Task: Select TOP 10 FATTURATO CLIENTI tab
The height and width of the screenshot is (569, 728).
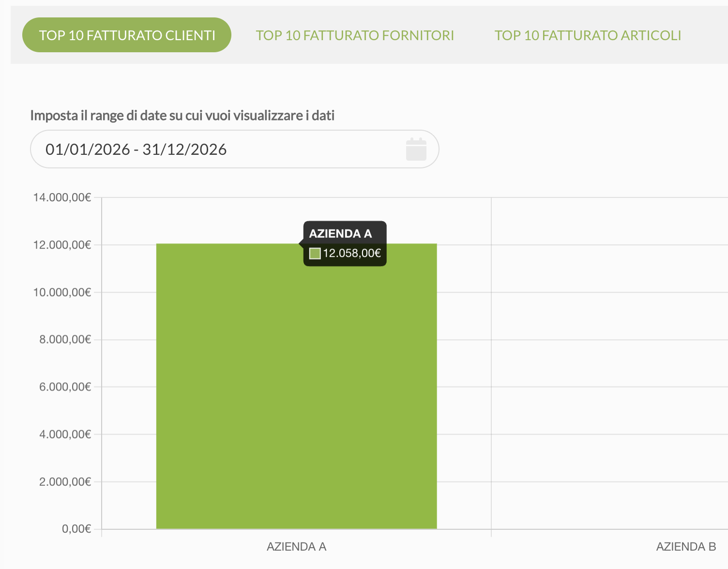Action: (127, 35)
